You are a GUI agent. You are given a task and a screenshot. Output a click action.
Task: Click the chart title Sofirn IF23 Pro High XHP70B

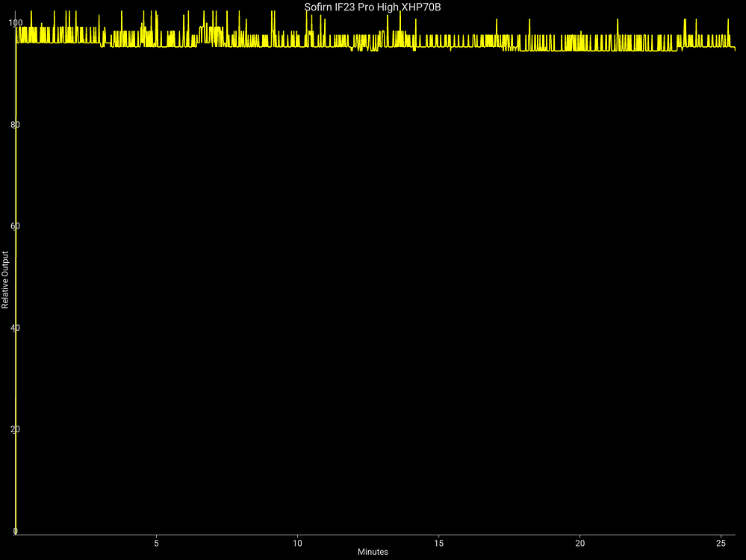pyautogui.click(x=373, y=7)
